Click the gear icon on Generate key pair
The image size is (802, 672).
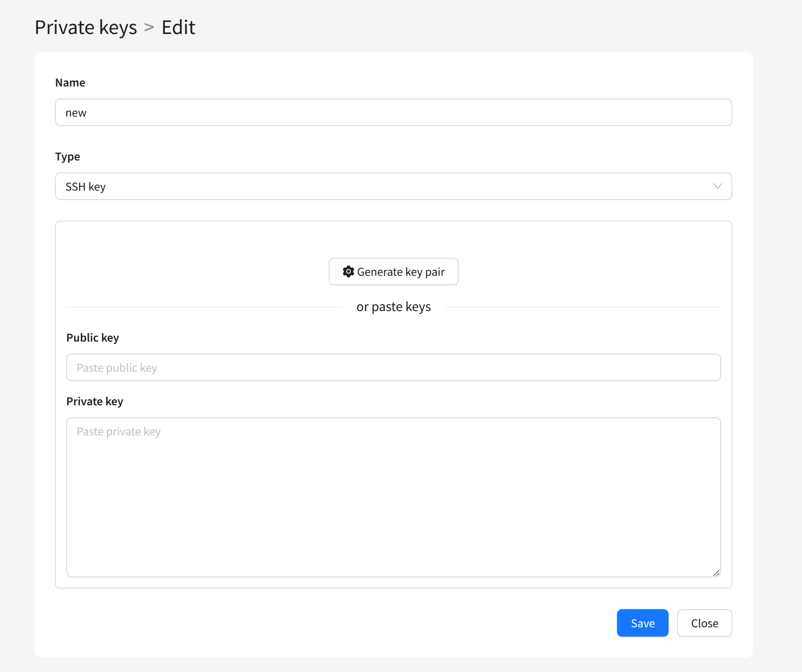click(348, 271)
